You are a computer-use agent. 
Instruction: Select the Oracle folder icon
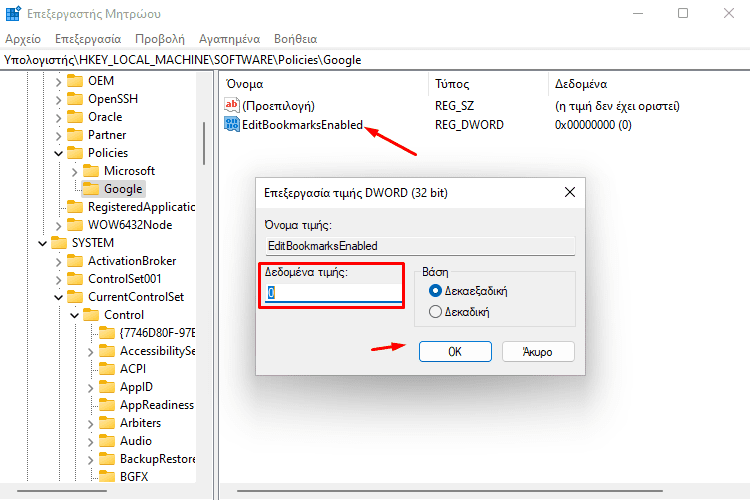tap(75, 117)
